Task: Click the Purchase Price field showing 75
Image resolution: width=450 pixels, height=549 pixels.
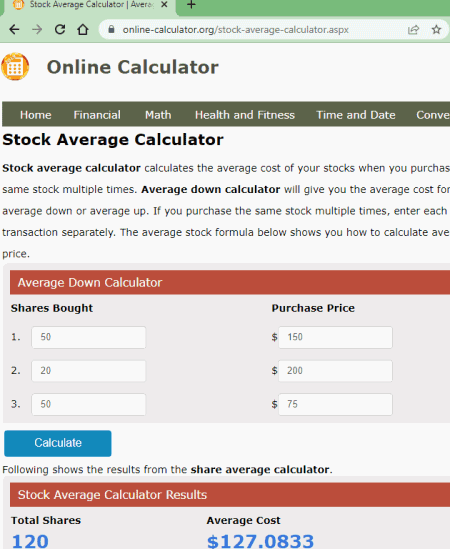Action: click(x=335, y=404)
